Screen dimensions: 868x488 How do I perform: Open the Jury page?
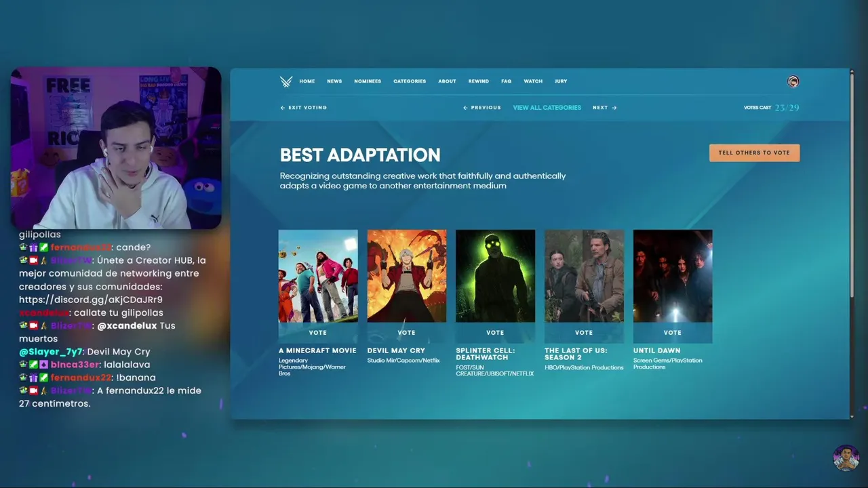click(561, 81)
